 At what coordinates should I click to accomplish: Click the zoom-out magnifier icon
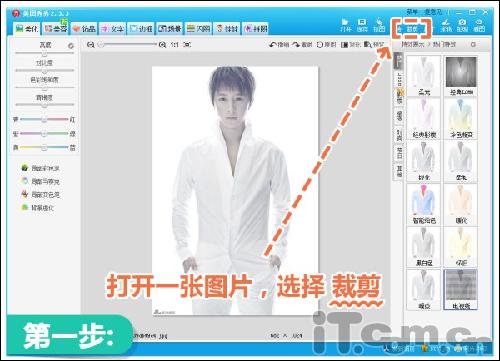click(90, 44)
